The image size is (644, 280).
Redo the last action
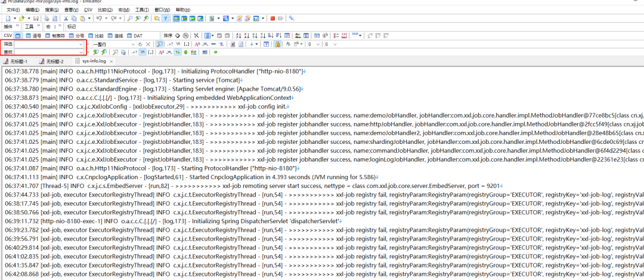(113, 18)
